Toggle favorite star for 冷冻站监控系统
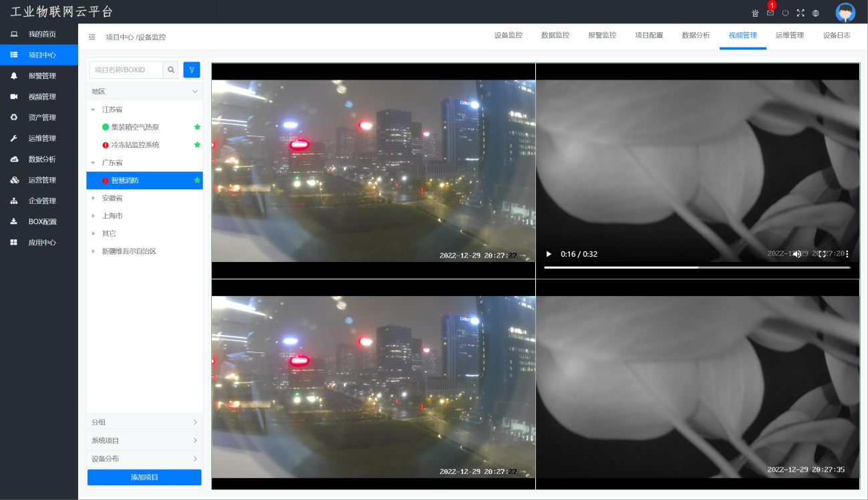The width and height of the screenshot is (868, 500). click(197, 144)
